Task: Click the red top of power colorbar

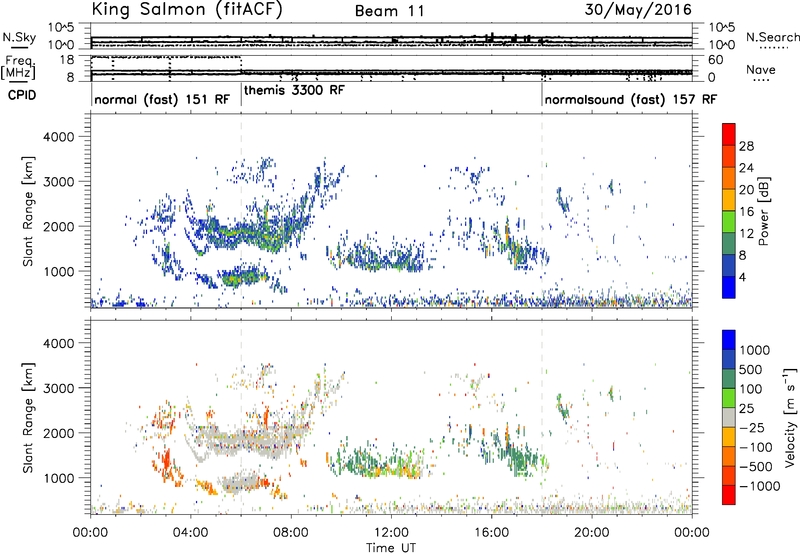Action: click(x=729, y=134)
